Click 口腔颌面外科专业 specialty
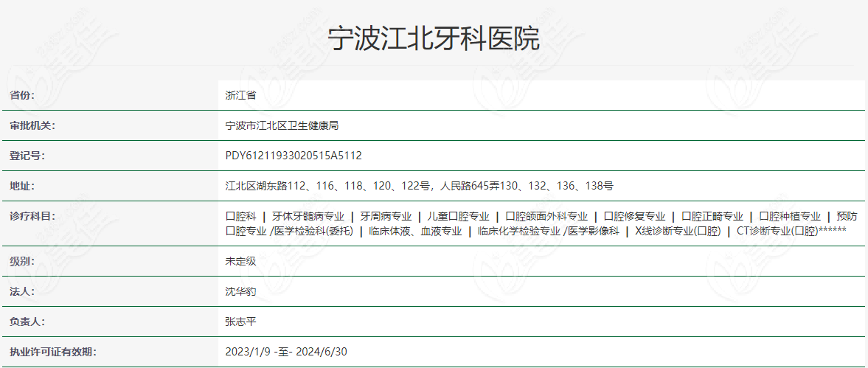 [x=546, y=216]
